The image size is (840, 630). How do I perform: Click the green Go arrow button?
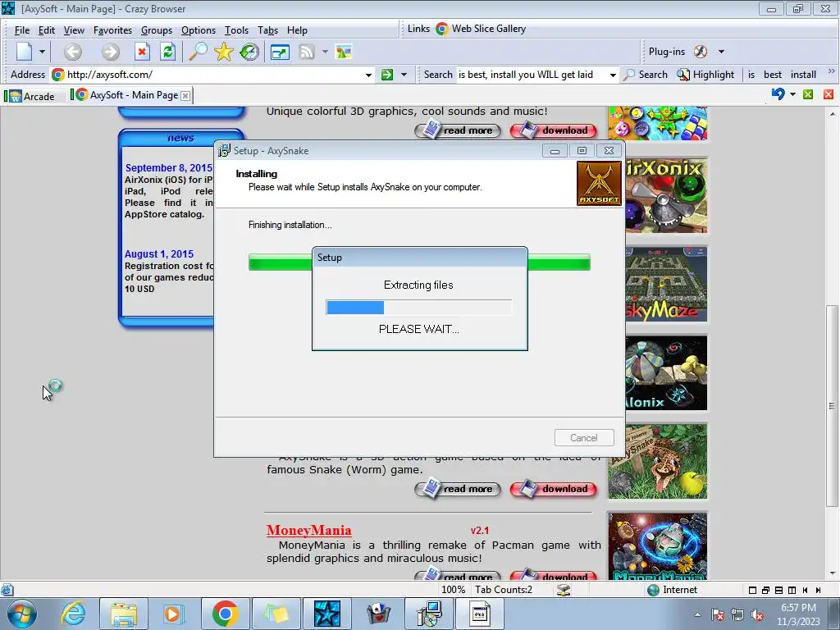(x=387, y=75)
